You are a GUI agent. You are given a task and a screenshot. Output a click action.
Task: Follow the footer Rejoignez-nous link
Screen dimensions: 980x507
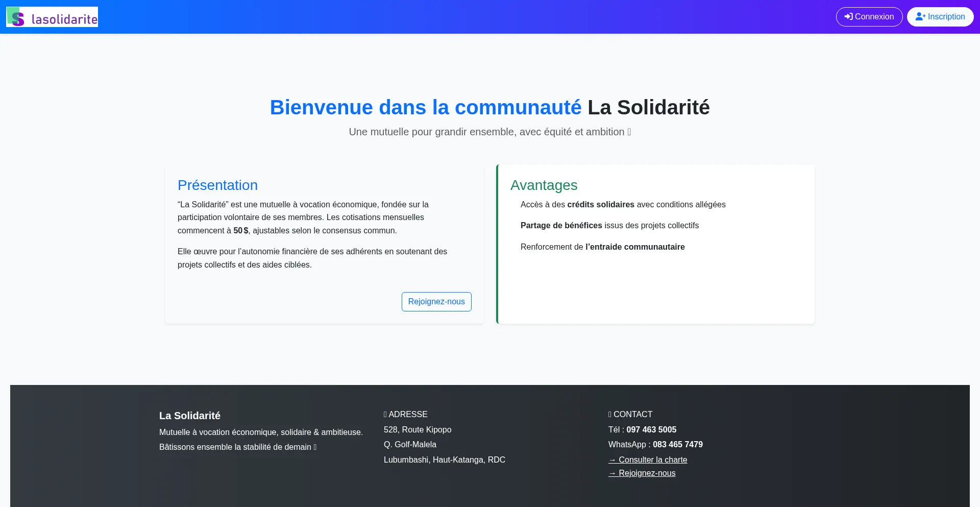(642, 473)
